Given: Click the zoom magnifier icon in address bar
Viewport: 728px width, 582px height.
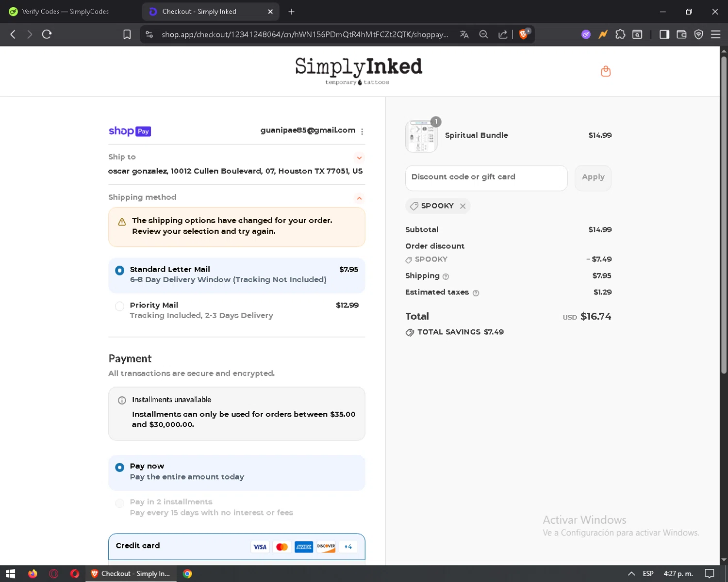Looking at the screenshot, I should (483, 34).
